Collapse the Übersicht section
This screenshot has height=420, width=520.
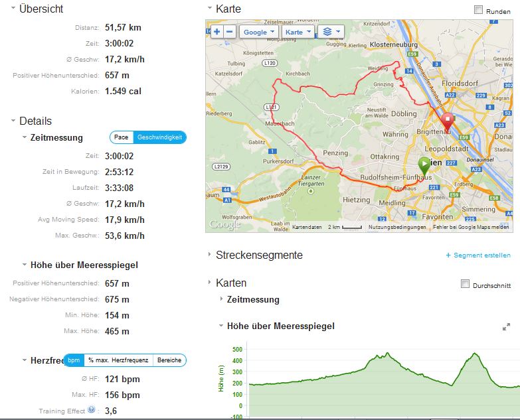(x=13, y=9)
